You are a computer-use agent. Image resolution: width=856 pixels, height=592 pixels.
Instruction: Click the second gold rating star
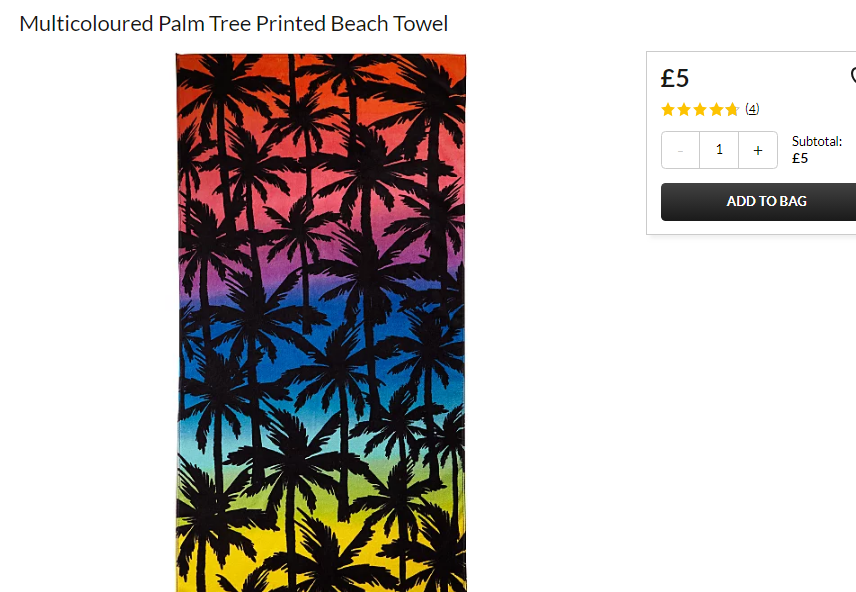684,110
